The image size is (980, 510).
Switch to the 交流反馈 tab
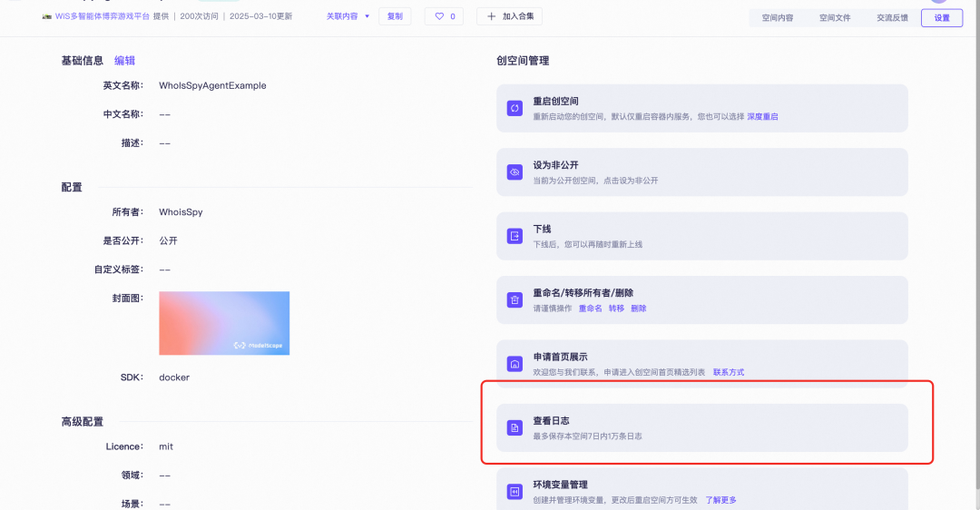(893, 17)
